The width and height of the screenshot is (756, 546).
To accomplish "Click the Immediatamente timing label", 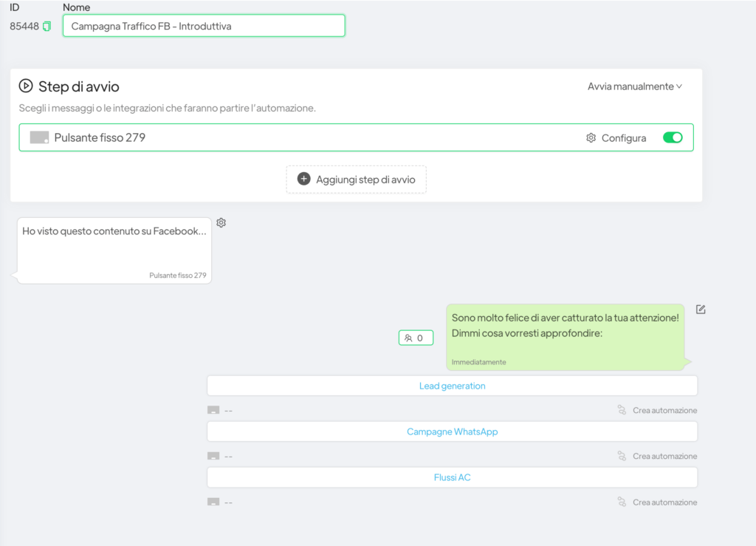I will [x=478, y=362].
